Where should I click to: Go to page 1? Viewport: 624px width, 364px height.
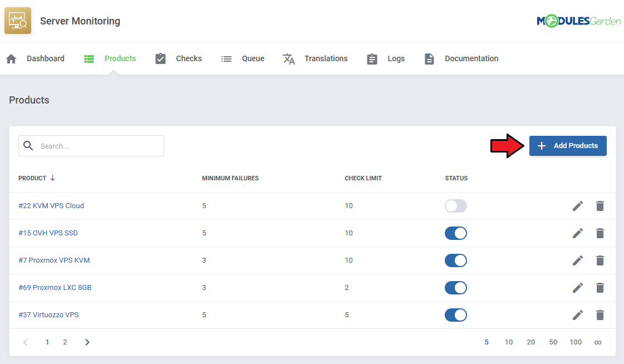pos(47,342)
